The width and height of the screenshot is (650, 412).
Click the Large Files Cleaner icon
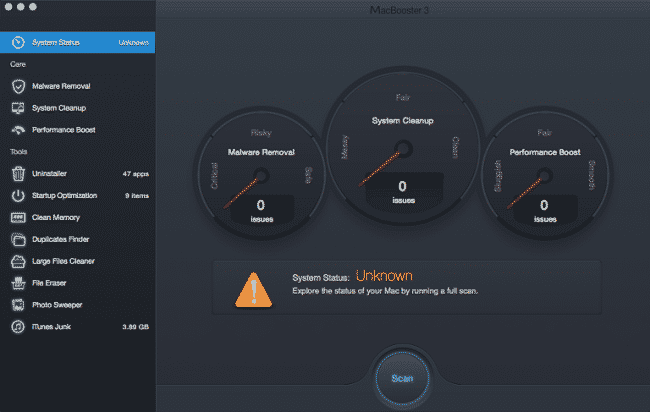click(18, 261)
